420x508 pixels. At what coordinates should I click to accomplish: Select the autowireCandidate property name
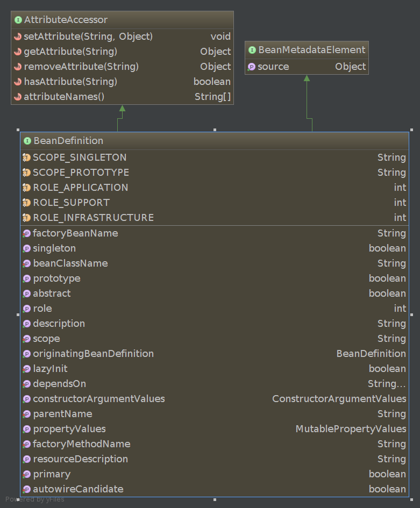coord(78,490)
